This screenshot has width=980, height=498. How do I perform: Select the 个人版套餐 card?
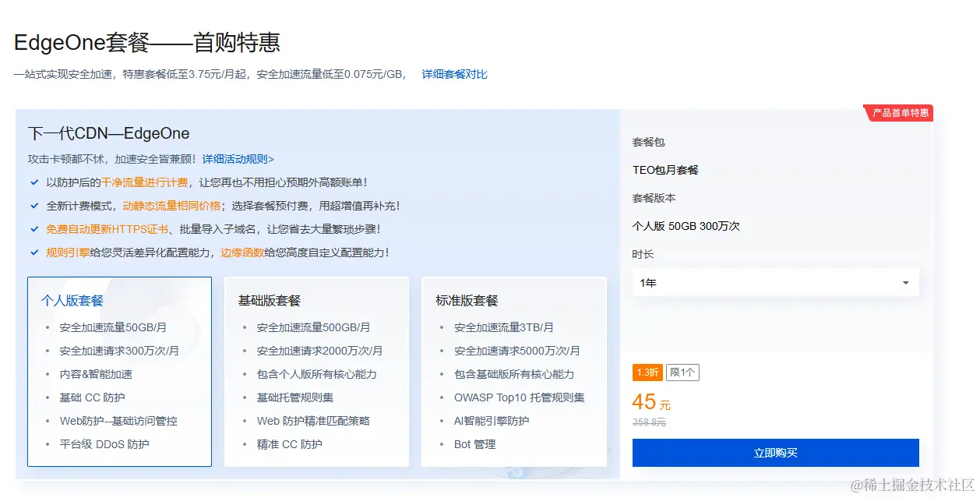pyautogui.click(x=119, y=372)
